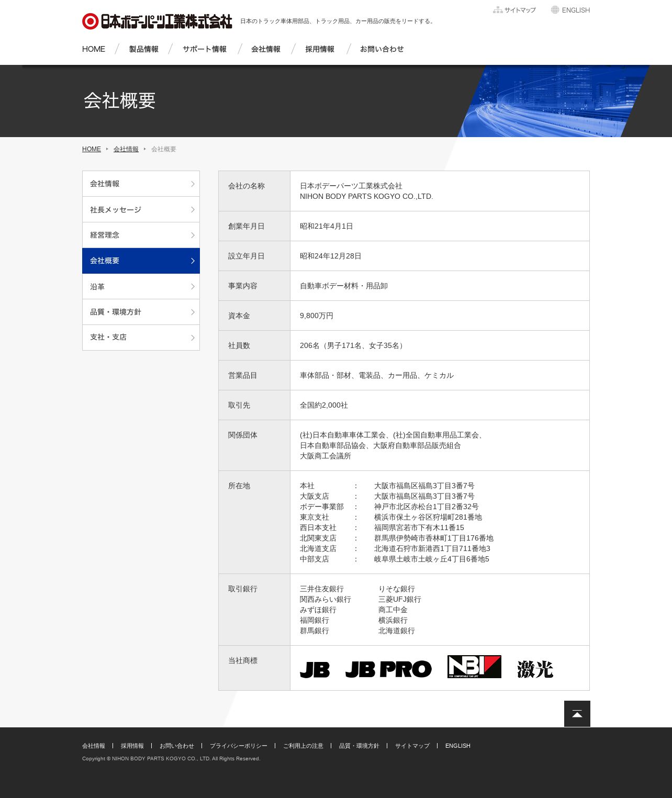This screenshot has width=672, height=798.
Task: Open the HOME navigation item
Action: (94, 49)
